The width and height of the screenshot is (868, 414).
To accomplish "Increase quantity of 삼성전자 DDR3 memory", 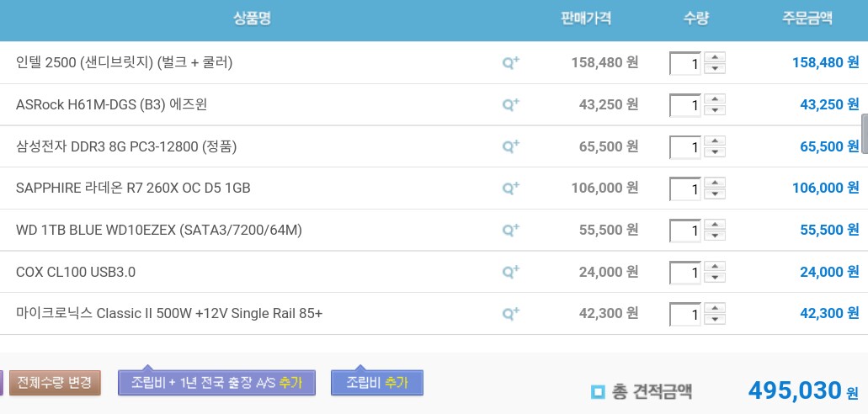I will [x=715, y=141].
